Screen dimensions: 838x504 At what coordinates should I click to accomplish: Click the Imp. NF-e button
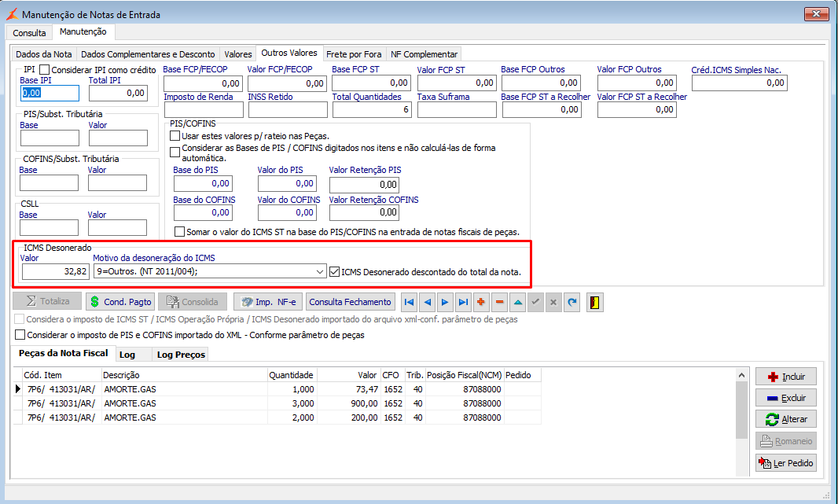tap(268, 302)
